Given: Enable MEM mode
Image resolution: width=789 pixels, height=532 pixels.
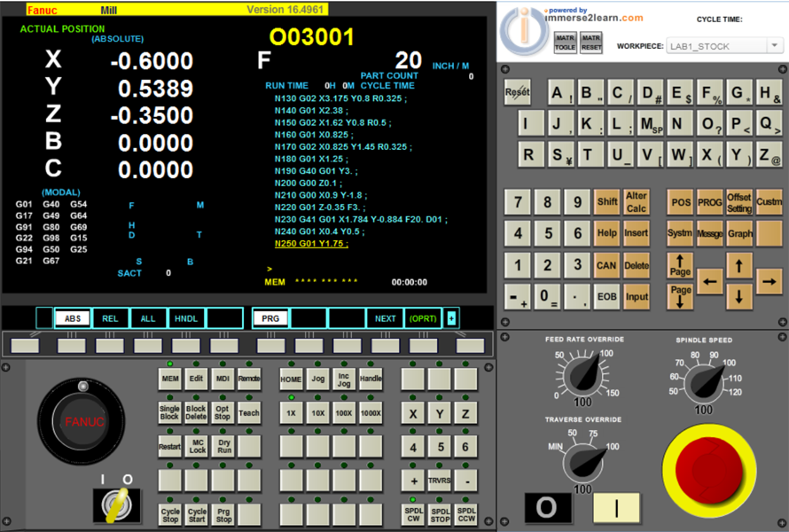Looking at the screenshot, I should pos(170,379).
